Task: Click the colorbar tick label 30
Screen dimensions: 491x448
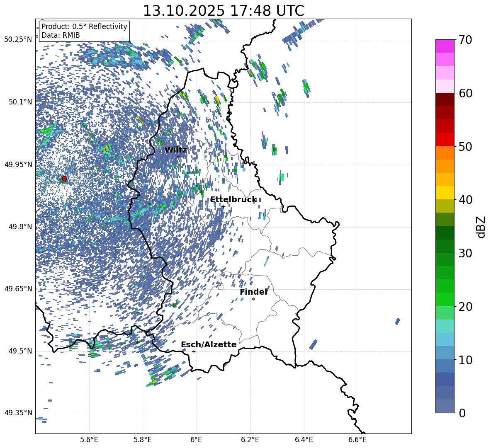Action: click(x=465, y=253)
